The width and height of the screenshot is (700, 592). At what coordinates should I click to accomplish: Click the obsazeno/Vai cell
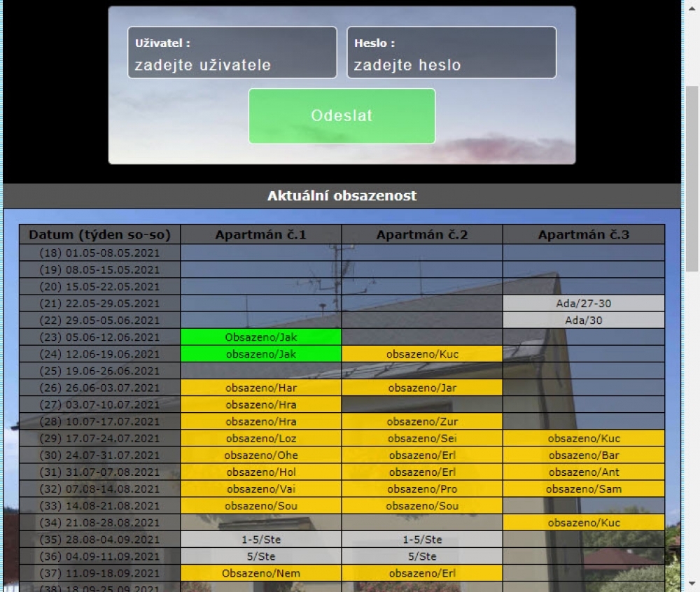pos(260,489)
